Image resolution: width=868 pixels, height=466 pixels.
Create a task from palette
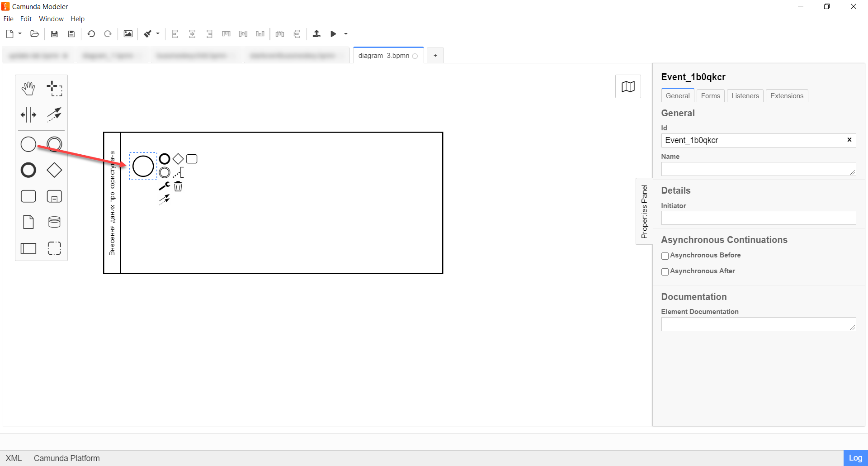(x=28, y=196)
